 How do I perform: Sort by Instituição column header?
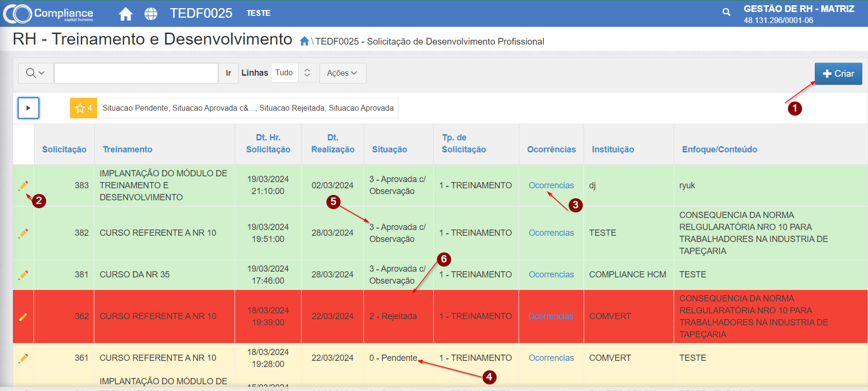(613, 149)
